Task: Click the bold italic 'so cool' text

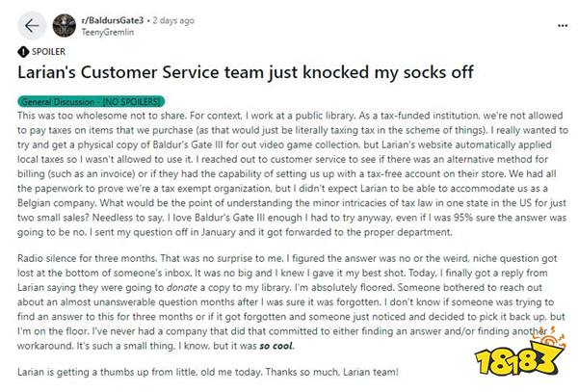Action: (276, 346)
